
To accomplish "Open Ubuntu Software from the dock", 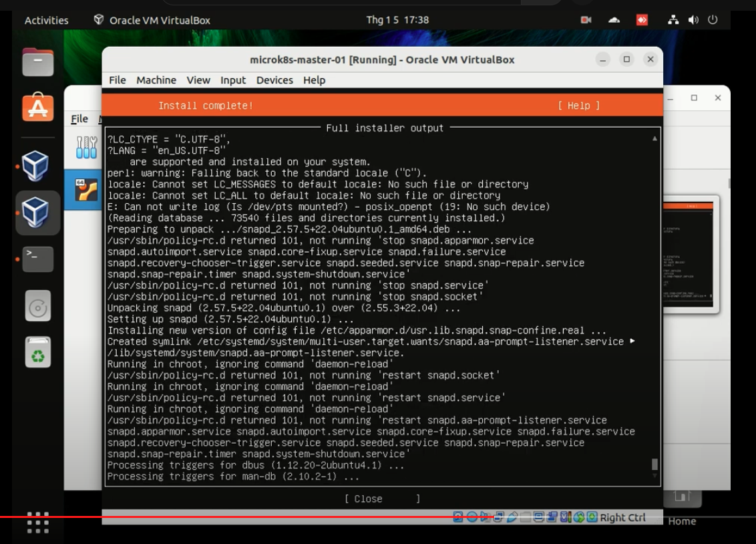I will click(x=37, y=107).
